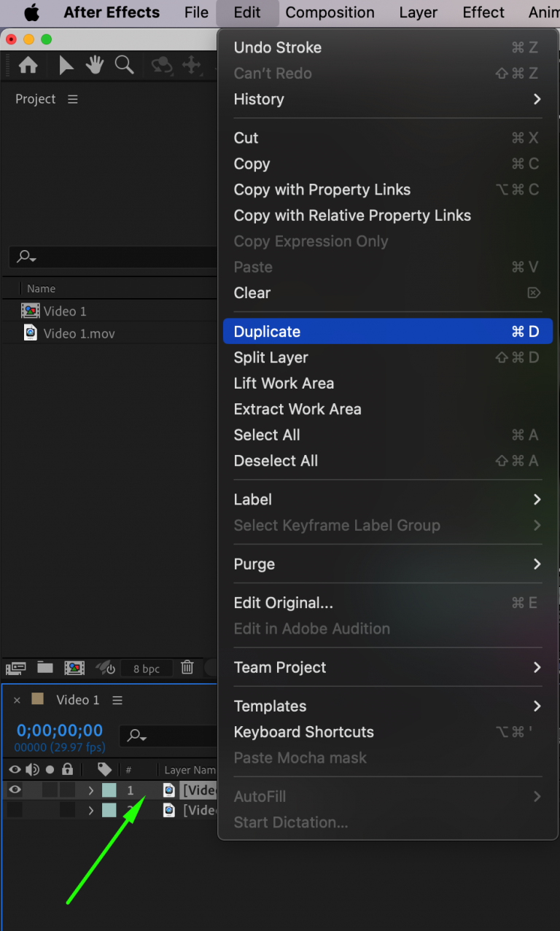Click the 8 bpc color depth button

pos(147,668)
